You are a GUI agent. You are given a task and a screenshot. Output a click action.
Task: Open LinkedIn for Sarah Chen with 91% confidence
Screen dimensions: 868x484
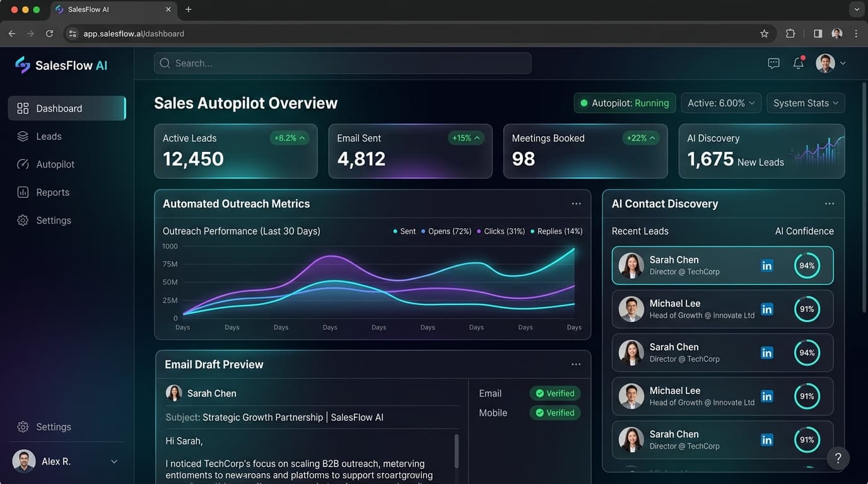767,440
